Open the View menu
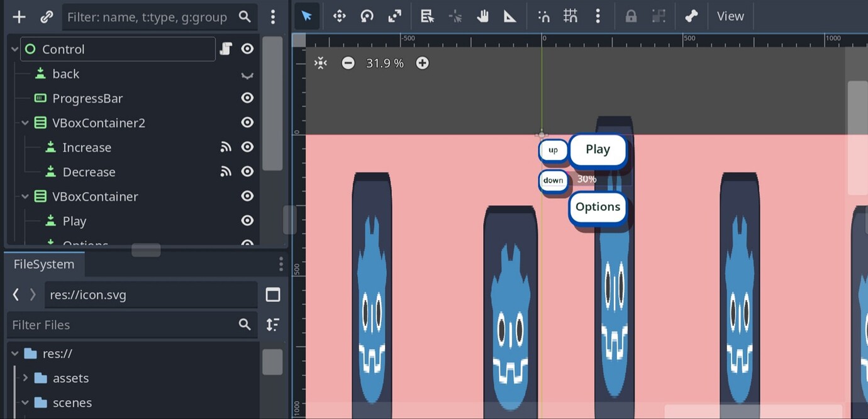Image resolution: width=868 pixels, height=419 pixels. 730,16
